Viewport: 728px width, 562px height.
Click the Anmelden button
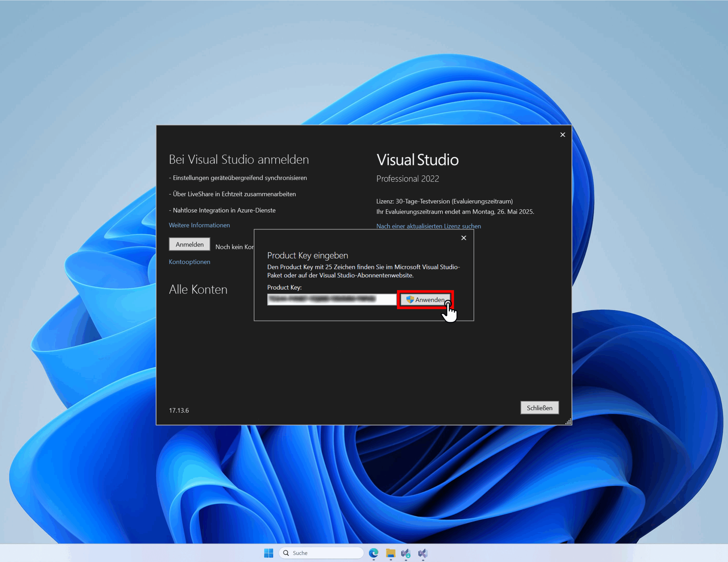click(189, 244)
